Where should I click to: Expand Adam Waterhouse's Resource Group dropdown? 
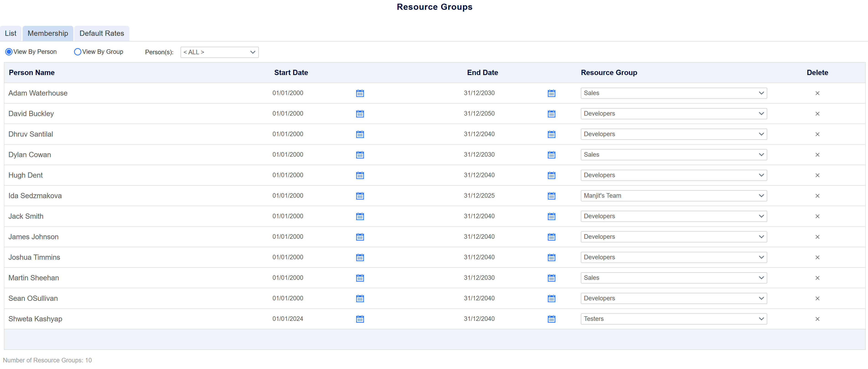tap(674, 93)
